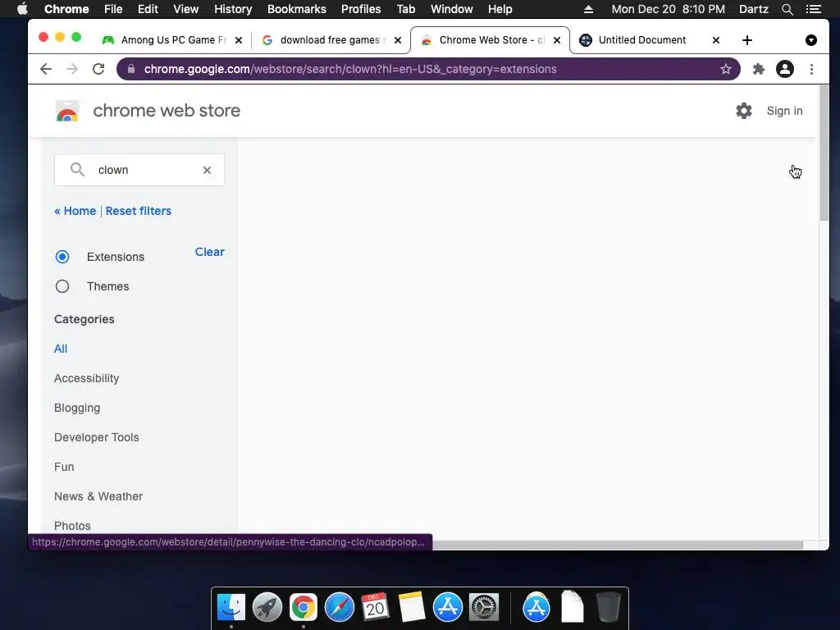Screen dimensions: 840x630
Task: Filter by Accessibility category
Action: 87,378
